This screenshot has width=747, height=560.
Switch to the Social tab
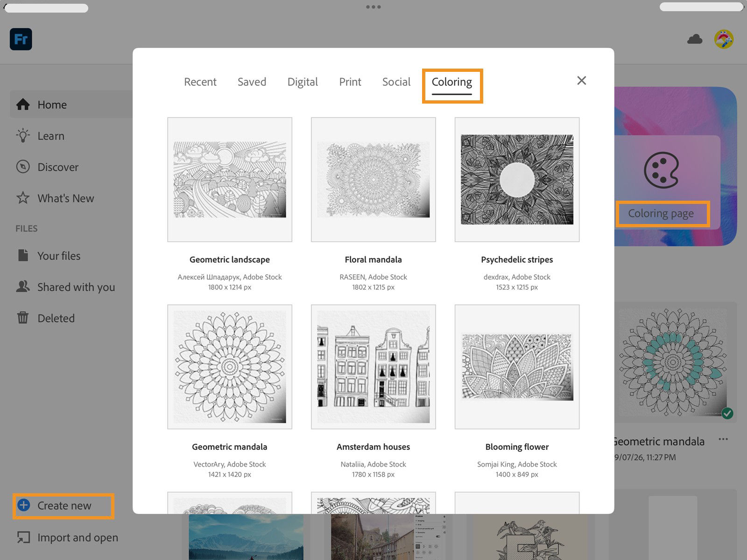396,82
